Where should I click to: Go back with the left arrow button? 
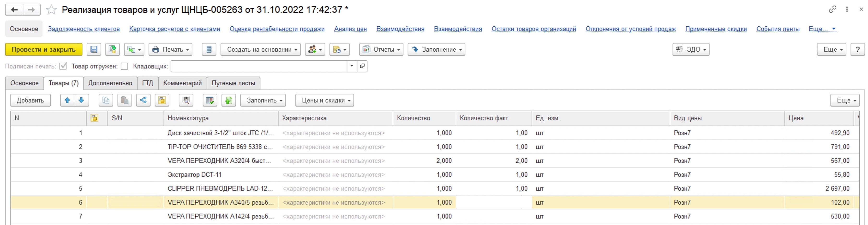pos(14,10)
